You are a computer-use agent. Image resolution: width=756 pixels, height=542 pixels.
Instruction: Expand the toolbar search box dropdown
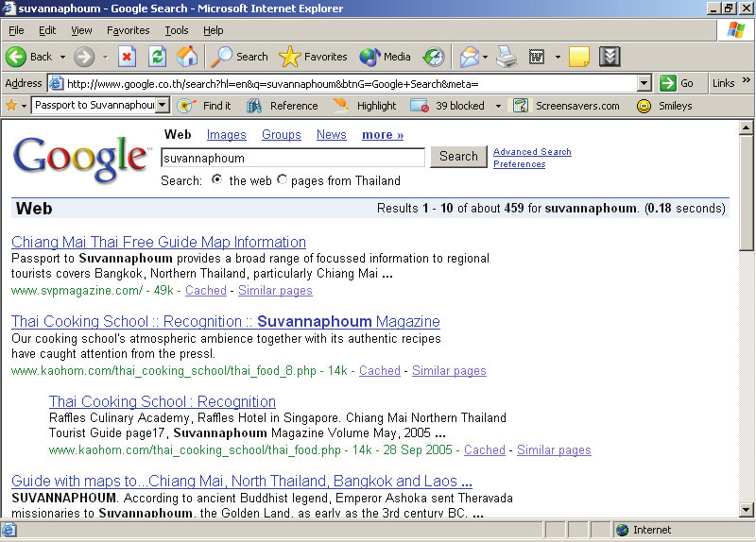coord(163,105)
